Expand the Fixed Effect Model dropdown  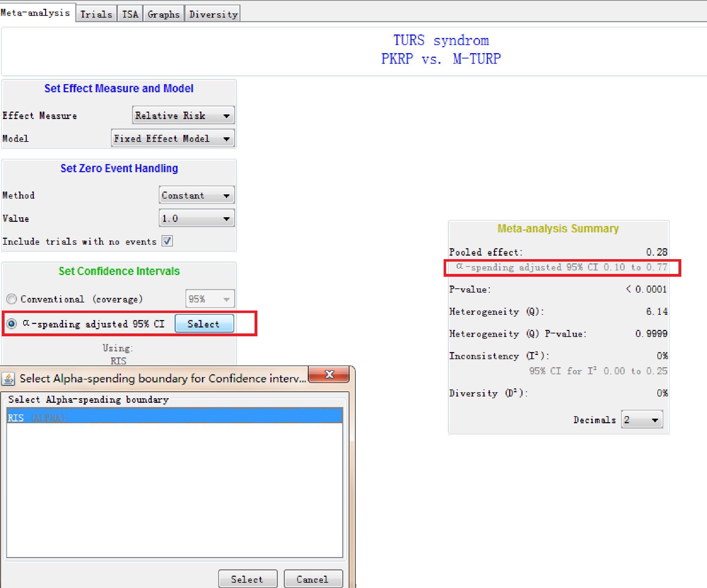tap(173, 138)
